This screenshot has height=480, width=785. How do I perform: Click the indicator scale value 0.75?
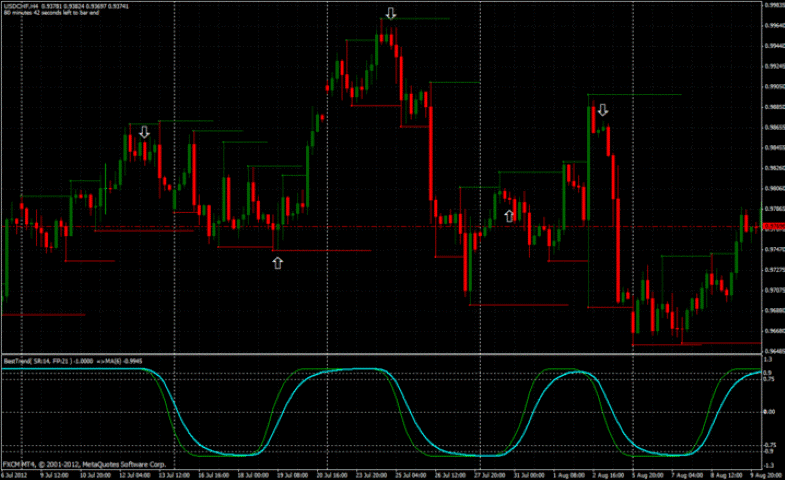coord(769,379)
